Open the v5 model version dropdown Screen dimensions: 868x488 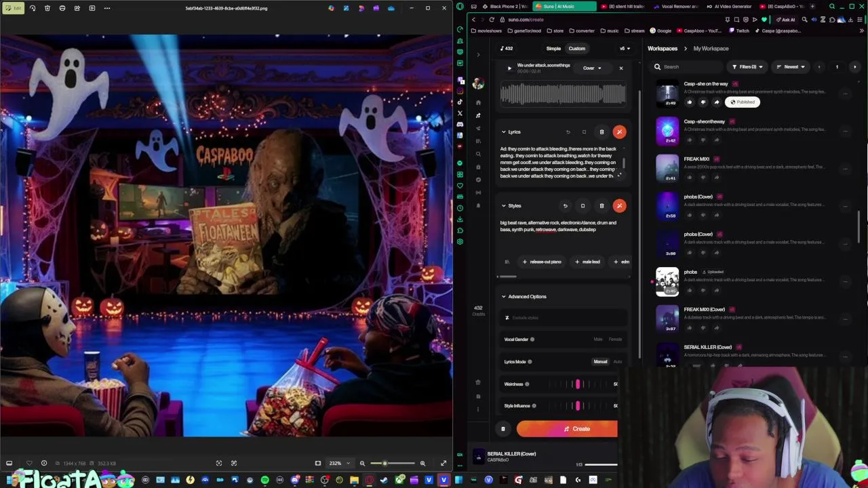click(x=625, y=49)
